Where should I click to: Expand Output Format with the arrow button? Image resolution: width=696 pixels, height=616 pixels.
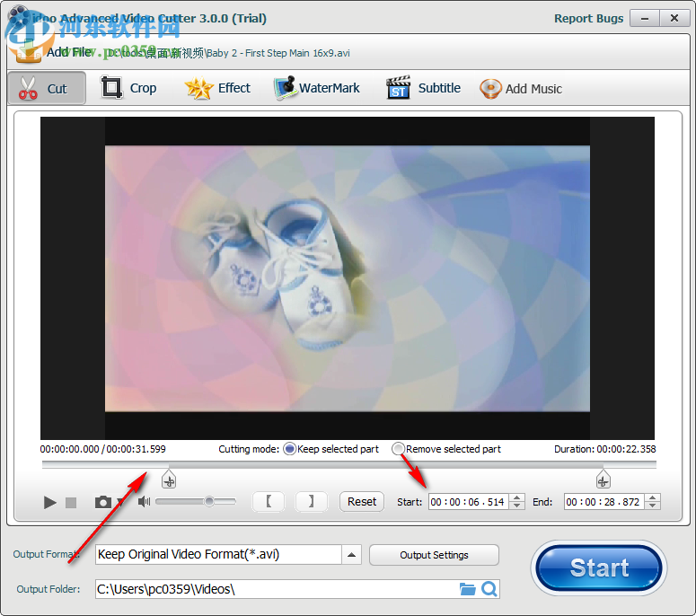click(x=351, y=554)
